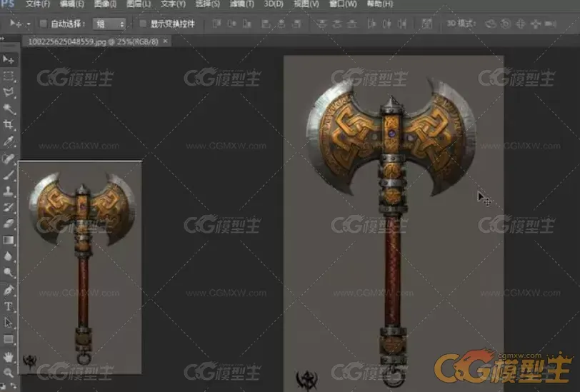Select the Eyedropper tool

coord(8,141)
